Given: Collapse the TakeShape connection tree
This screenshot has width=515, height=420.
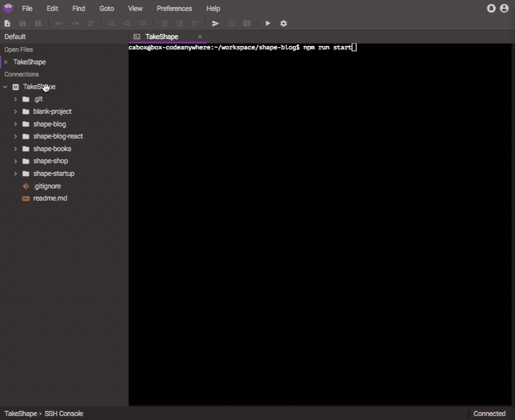Looking at the screenshot, I should click(5, 87).
